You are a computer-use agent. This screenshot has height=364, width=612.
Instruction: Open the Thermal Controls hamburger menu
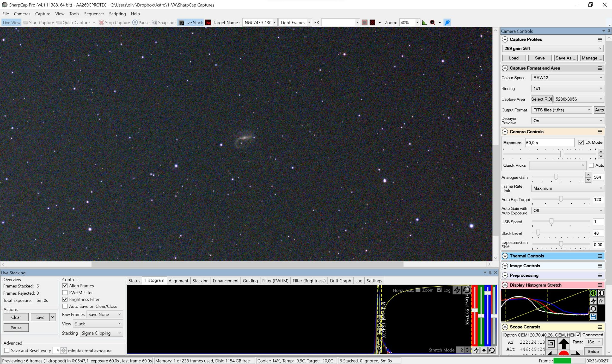[600, 256]
